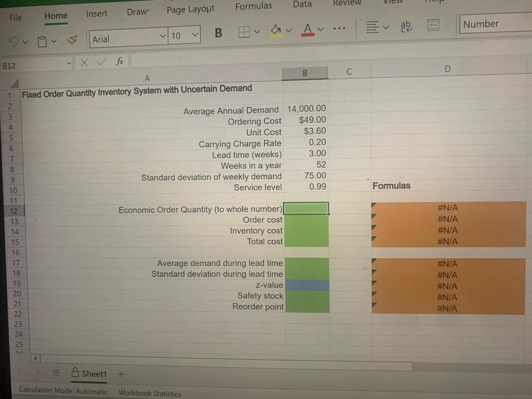Open the Insert Function fx button
This screenshot has width=532, height=399.
(x=119, y=61)
